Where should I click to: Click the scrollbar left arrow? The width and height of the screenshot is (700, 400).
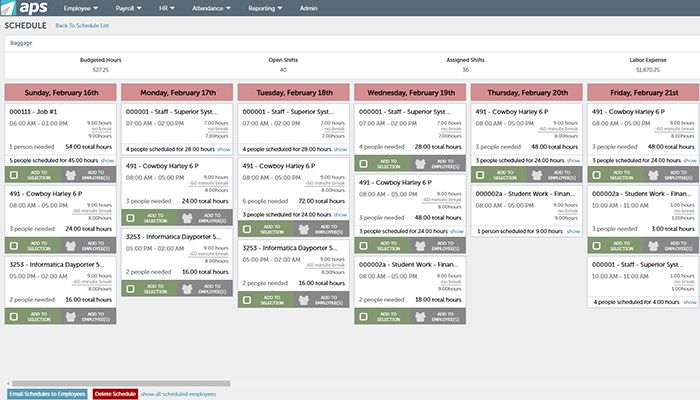pyautogui.click(x=8, y=383)
